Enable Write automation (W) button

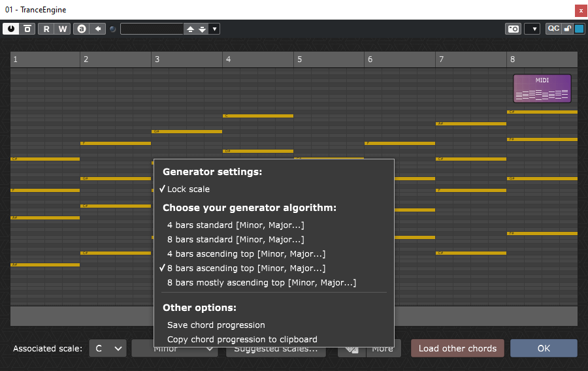click(x=62, y=29)
